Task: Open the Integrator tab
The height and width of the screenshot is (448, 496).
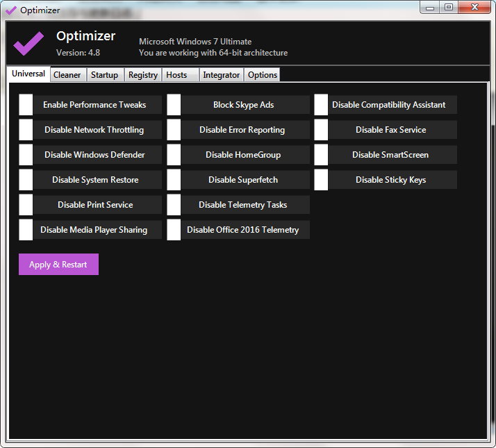Action: (x=221, y=75)
